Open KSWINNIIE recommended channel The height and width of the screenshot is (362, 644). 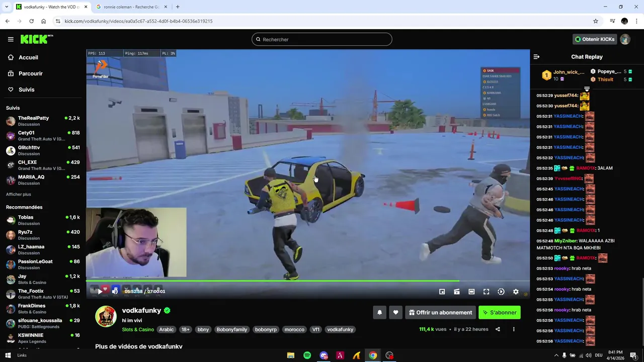pyautogui.click(x=43, y=338)
